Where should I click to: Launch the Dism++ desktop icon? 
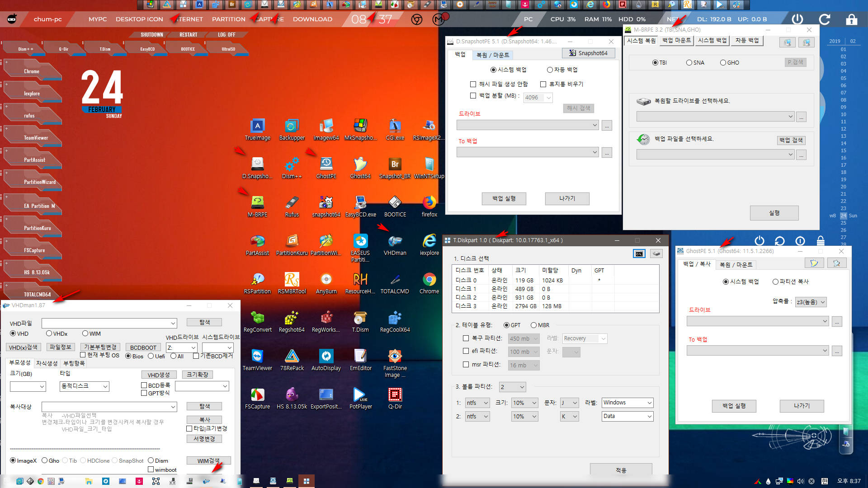pos(292,168)
